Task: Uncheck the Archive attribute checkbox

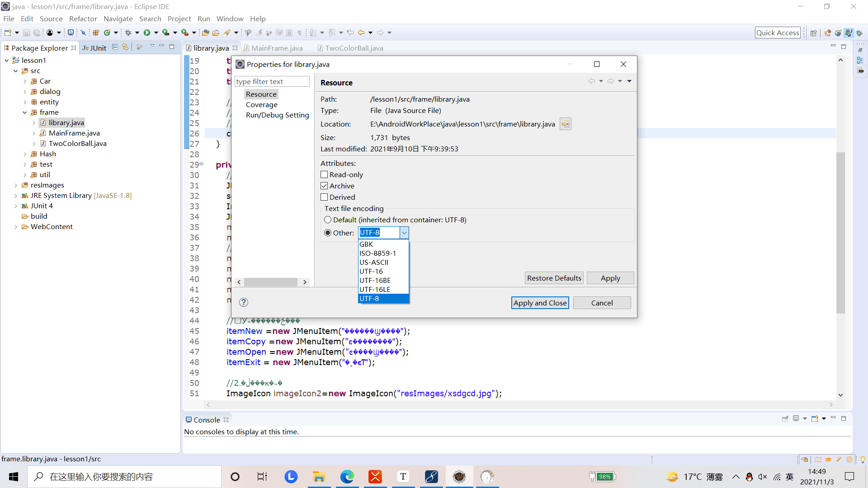Action: coord(324,186)
